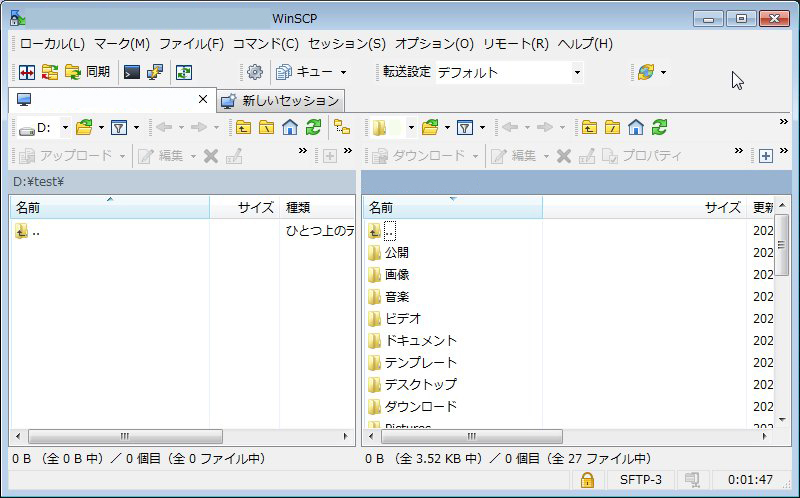Screen dimensions: 800x498
Task: Sort remote panel by 名前 column
Action: (453, 207)
